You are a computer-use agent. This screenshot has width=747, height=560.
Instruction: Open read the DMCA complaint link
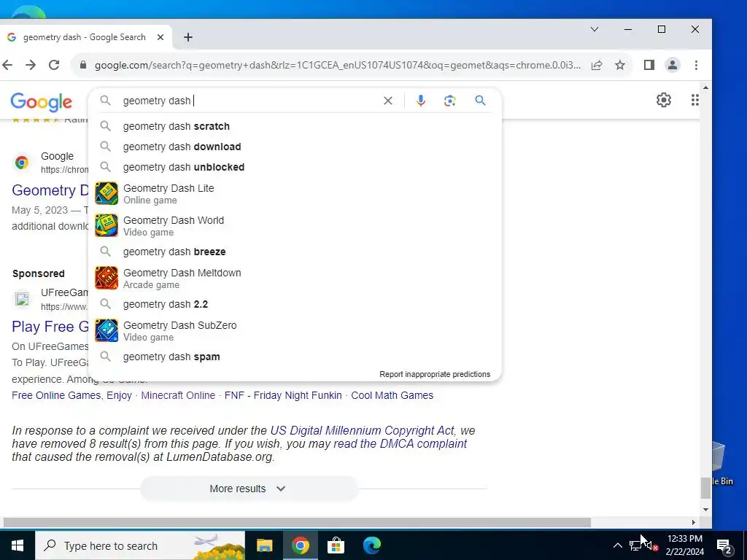400,444
